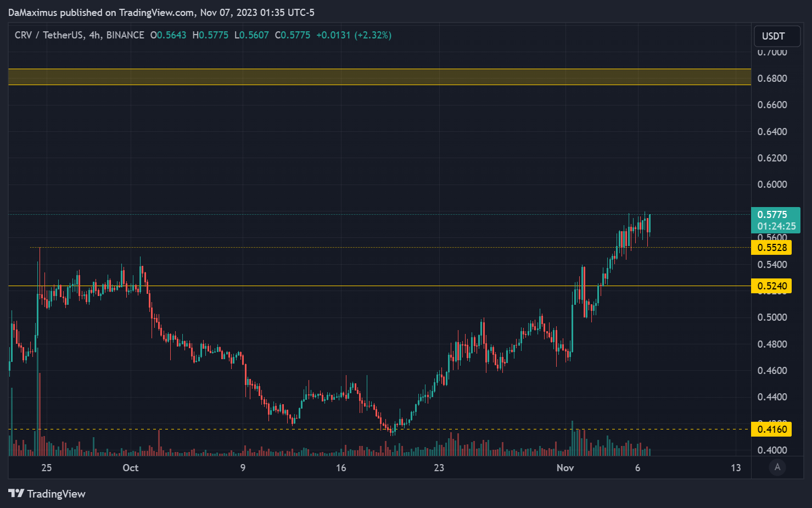The height and width of the screenshot is (508, 812).
Task: Click the BINANCE exchange label
Action: (125, 35)
